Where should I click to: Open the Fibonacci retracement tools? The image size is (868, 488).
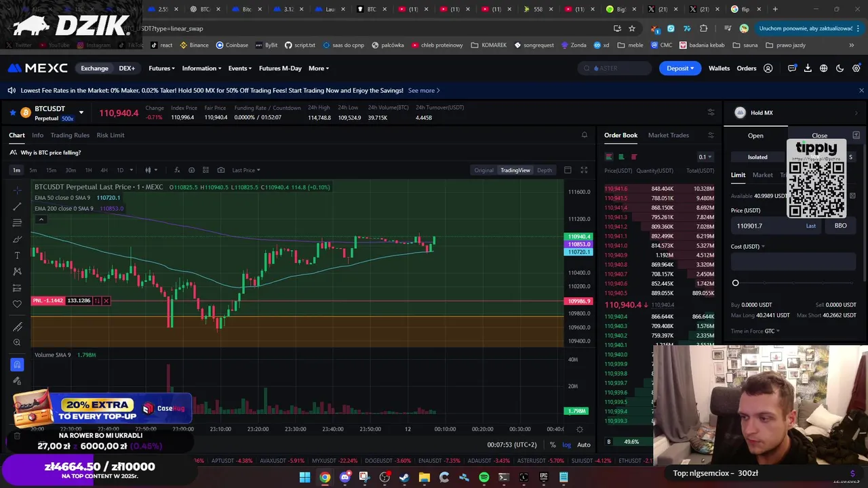[17, 222]
